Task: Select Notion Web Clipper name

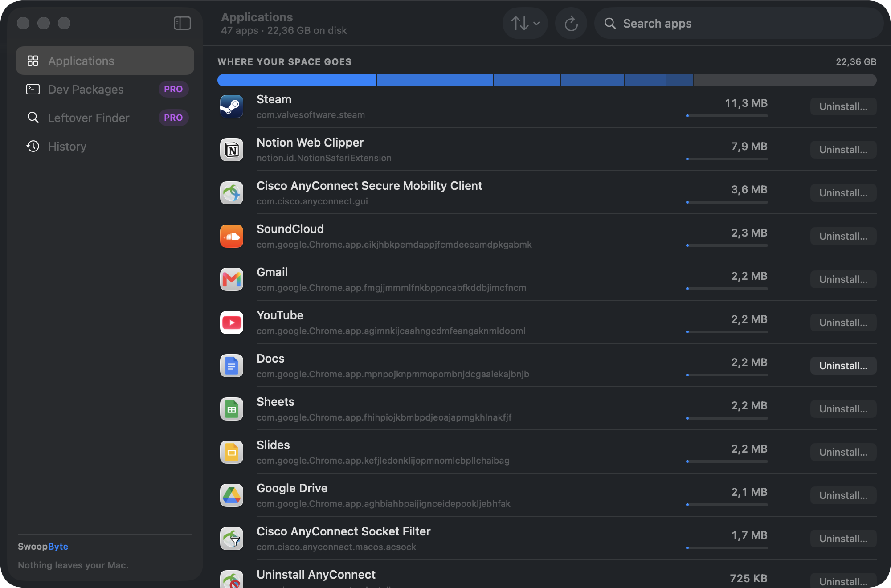Action: tap(310, 143)
